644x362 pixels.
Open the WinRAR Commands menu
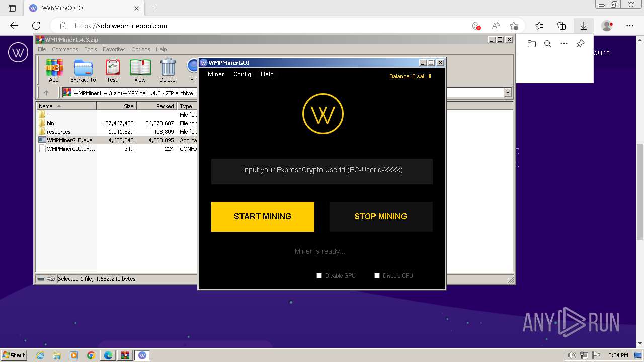tap(65, 49)
